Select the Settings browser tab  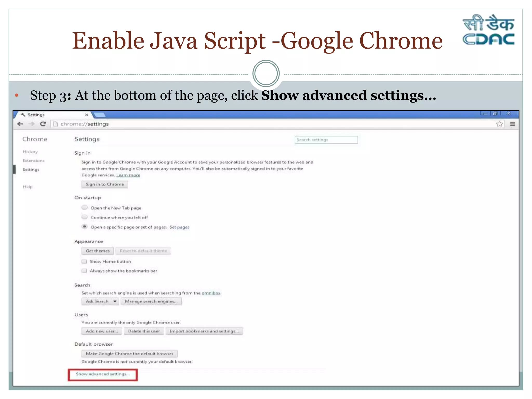(x=54, y=115)
